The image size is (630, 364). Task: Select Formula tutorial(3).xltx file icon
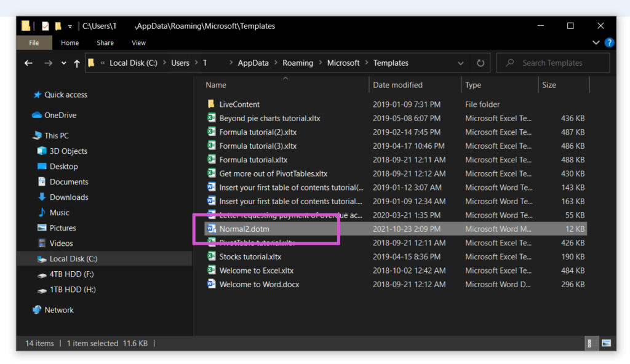click(x=211, y=146)
